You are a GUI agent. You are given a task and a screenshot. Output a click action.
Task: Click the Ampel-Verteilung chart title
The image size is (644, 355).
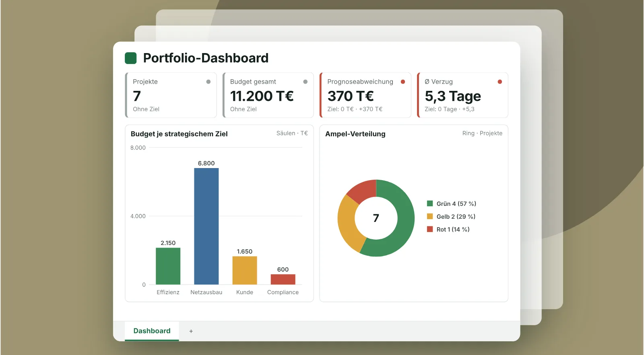coord(355,134)
